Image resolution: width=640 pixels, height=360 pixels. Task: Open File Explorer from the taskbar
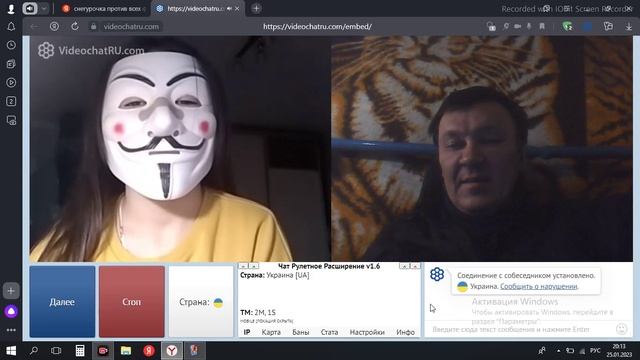[126, 351]
